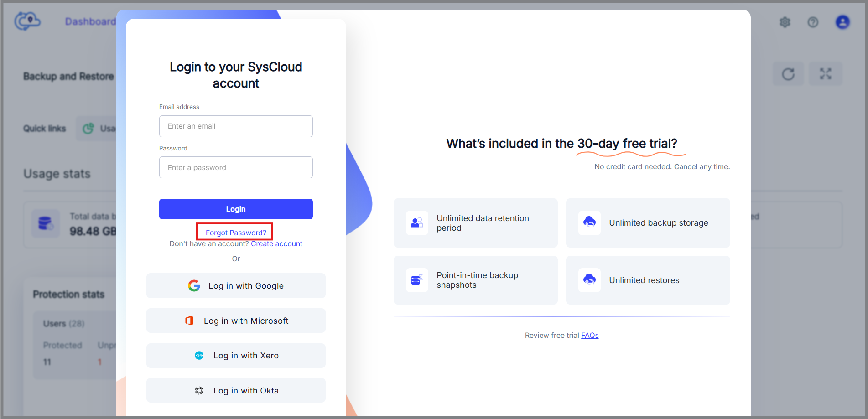Image resolution: width=868 pixels, height=419 pixels.
Task: Click the Xero logo icon
Action: 199,356
